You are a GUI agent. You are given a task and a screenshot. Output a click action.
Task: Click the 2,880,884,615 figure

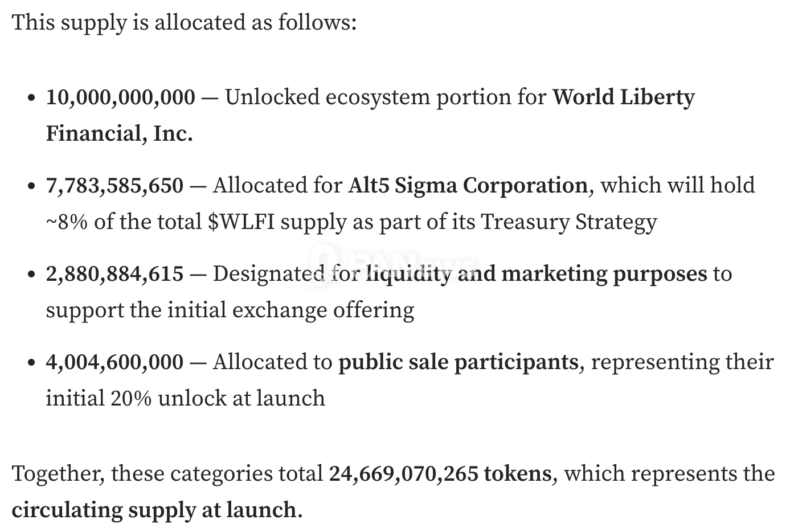[x=114, y=274]
